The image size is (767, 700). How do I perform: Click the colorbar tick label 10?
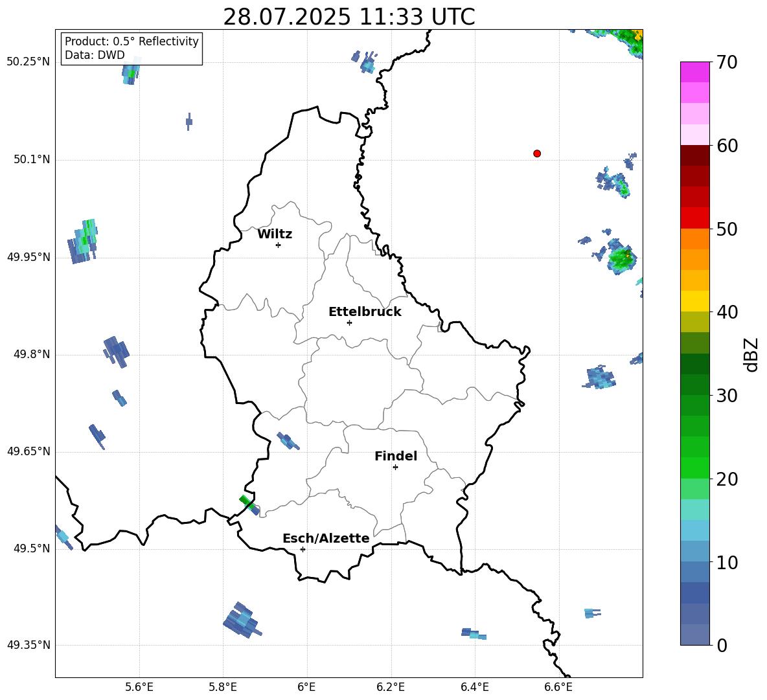click(727, 562)
